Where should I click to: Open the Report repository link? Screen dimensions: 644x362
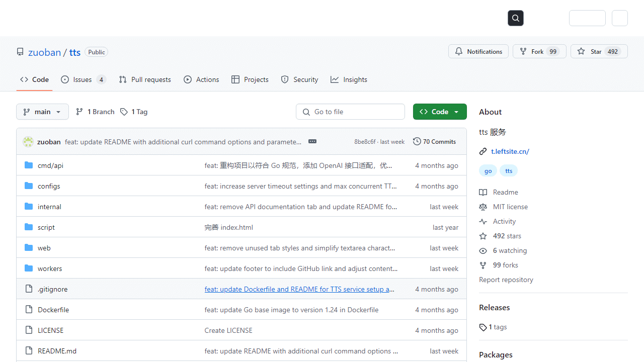tap(506, 280)
